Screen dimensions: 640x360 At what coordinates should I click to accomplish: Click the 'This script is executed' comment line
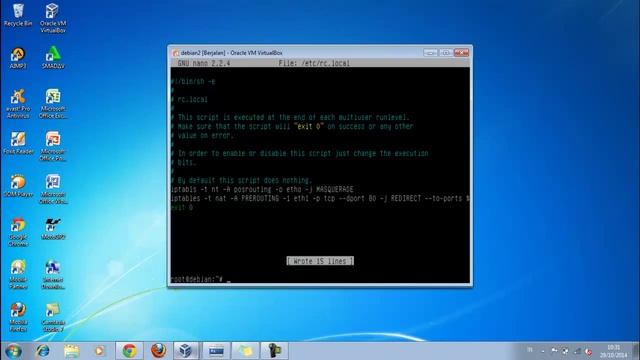pos(290,117)
